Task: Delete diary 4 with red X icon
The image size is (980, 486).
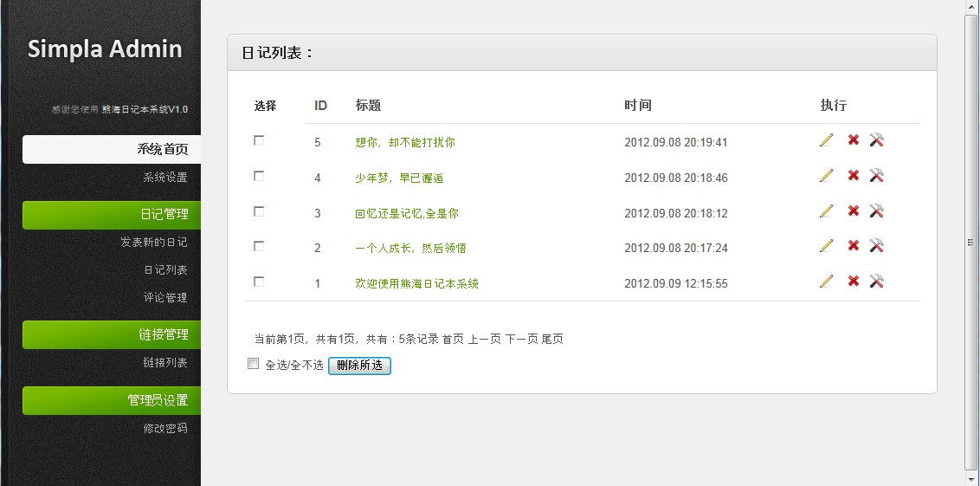Action: [x=853, y=176]
